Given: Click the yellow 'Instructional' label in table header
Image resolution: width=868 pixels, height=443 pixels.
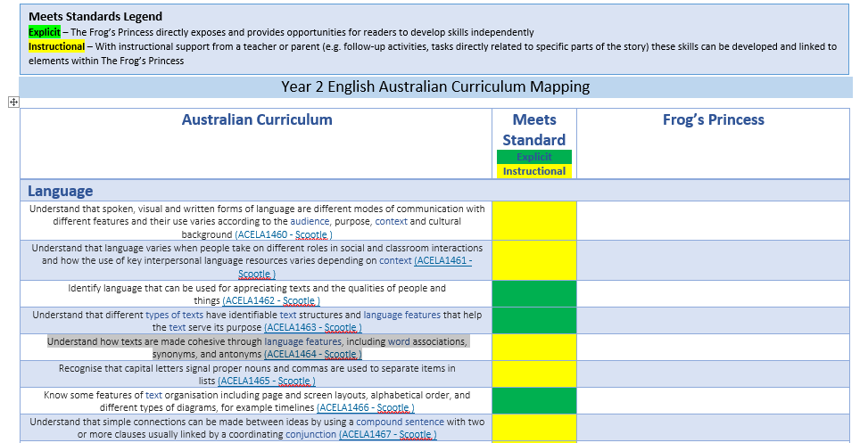Looking at the screenshot, I should coord(534,171).
